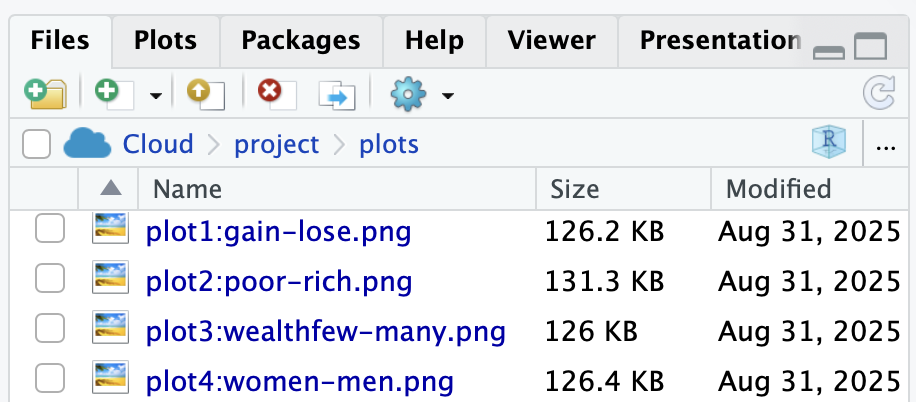Open plot2:poor-rich.png file link
916x402 pixels.
[x=279, y=283]
